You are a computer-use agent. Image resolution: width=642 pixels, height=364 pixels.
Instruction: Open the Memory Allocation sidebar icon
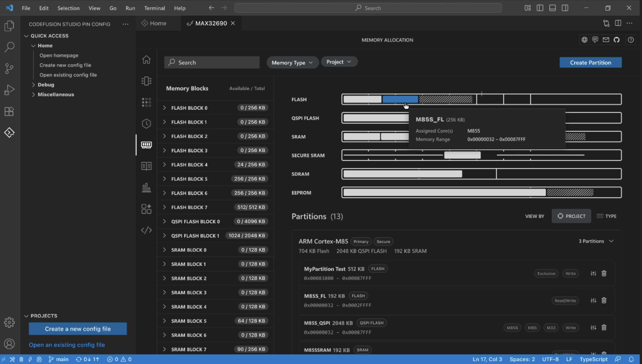[x=146, y=145]
